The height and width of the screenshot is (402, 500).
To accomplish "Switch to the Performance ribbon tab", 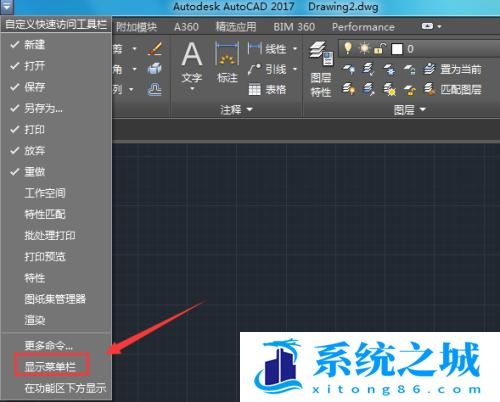I will coord(363,27).
